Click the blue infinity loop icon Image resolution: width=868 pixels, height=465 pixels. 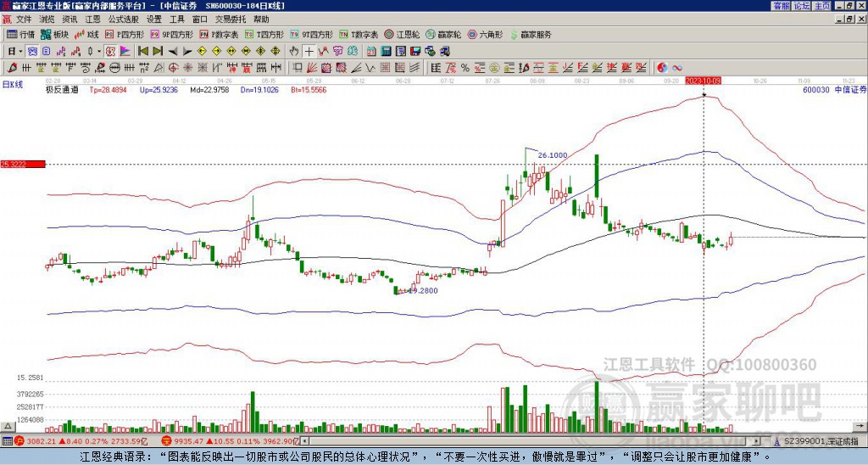tap(677, 68)
